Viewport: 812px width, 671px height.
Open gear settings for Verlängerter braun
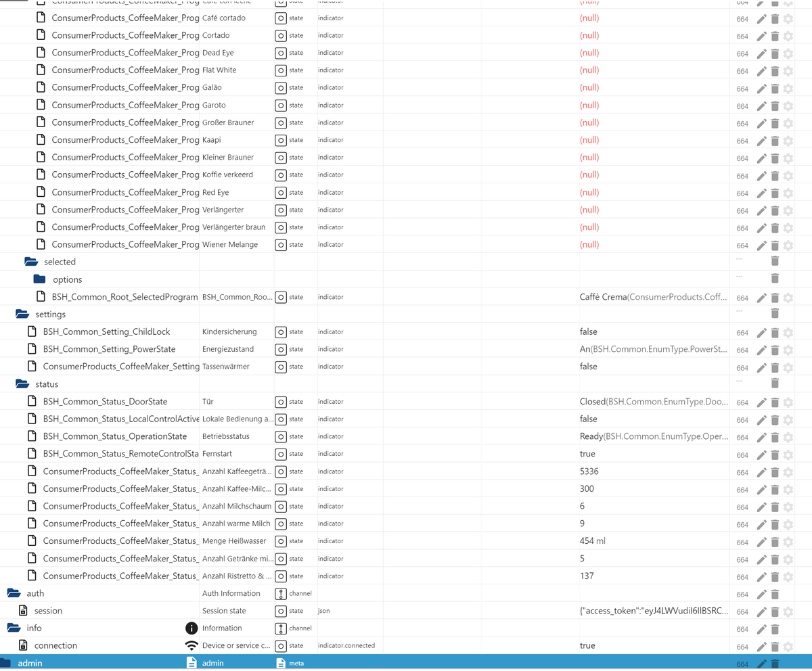click(x=788, y=228)
